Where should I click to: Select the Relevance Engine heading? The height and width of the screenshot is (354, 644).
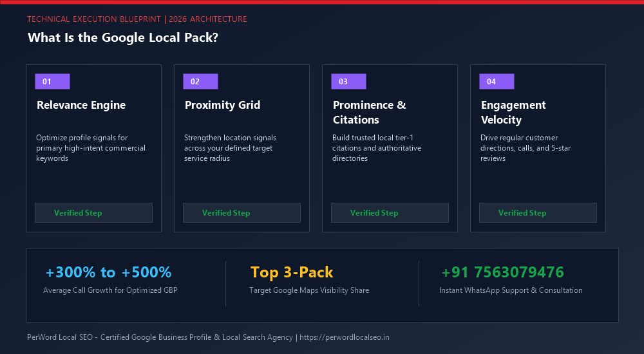click(81, 105)
